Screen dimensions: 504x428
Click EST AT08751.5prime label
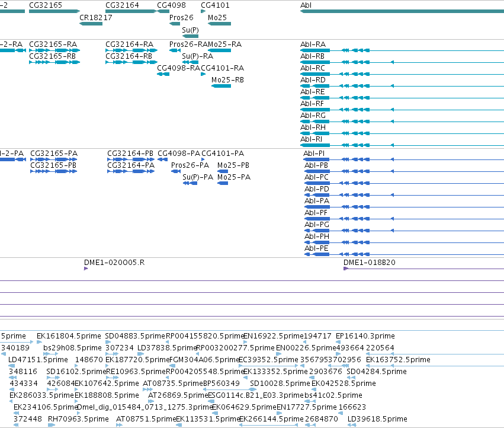click(x=146, y=419)
